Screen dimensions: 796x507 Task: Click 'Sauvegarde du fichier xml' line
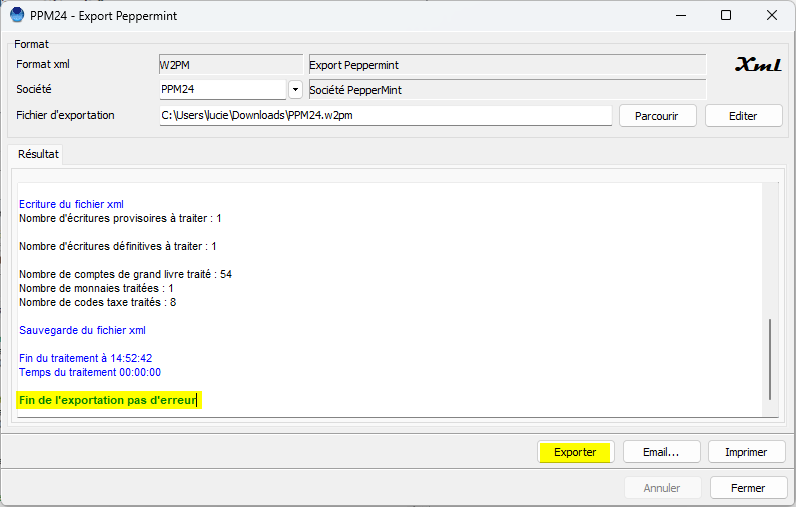pyautogui.click(x=82, y=330)
